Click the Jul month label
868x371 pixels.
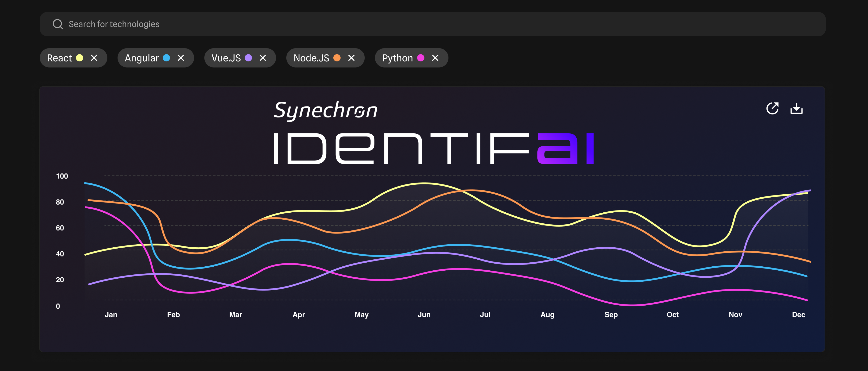click(485, 314)
